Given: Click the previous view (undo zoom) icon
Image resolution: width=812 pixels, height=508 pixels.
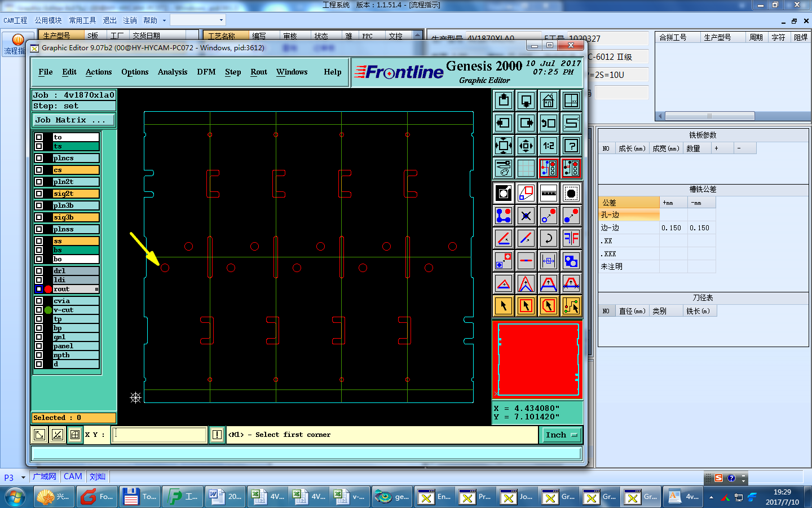Looking at the screenshot, I should [549, 123].
